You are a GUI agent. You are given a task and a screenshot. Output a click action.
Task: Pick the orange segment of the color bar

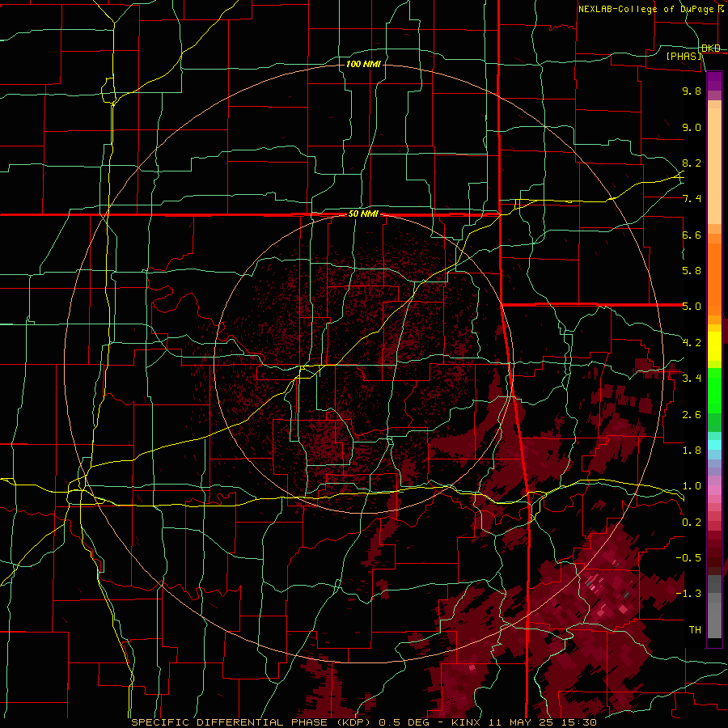714,280
